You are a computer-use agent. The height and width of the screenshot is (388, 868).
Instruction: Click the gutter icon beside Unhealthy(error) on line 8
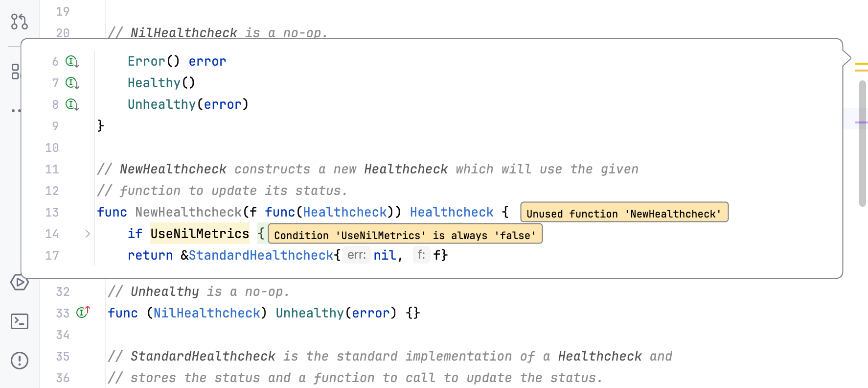point(72,105)
